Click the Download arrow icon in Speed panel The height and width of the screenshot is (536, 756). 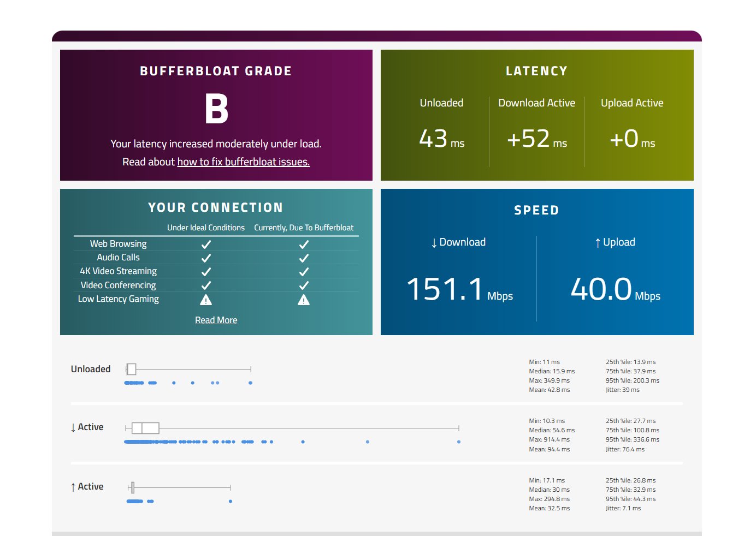pyautogui.click(x=433, y=242)
